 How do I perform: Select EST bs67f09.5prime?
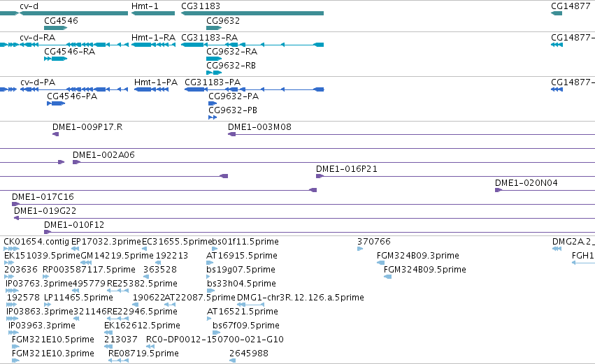click(216, 333)
